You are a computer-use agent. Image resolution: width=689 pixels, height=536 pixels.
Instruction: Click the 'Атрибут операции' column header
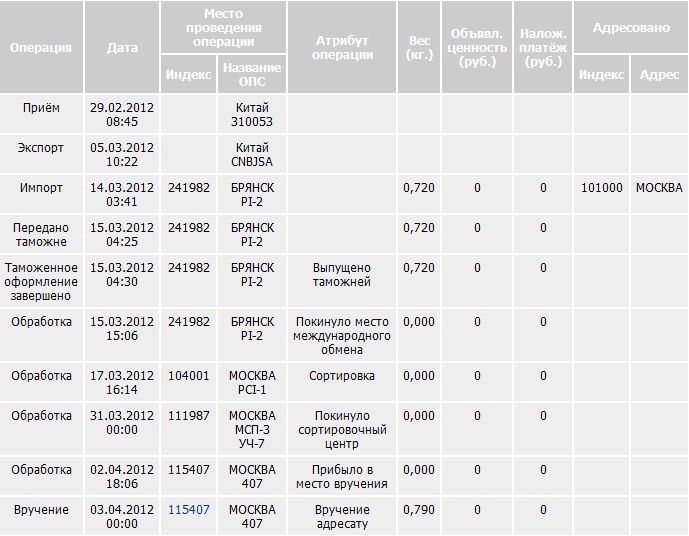coord(342,47)
